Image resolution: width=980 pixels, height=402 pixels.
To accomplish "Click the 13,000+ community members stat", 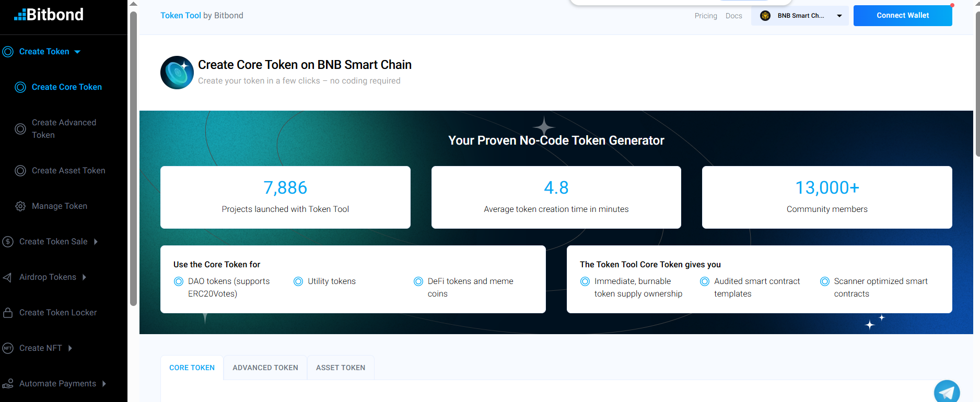I will [827, 197].
